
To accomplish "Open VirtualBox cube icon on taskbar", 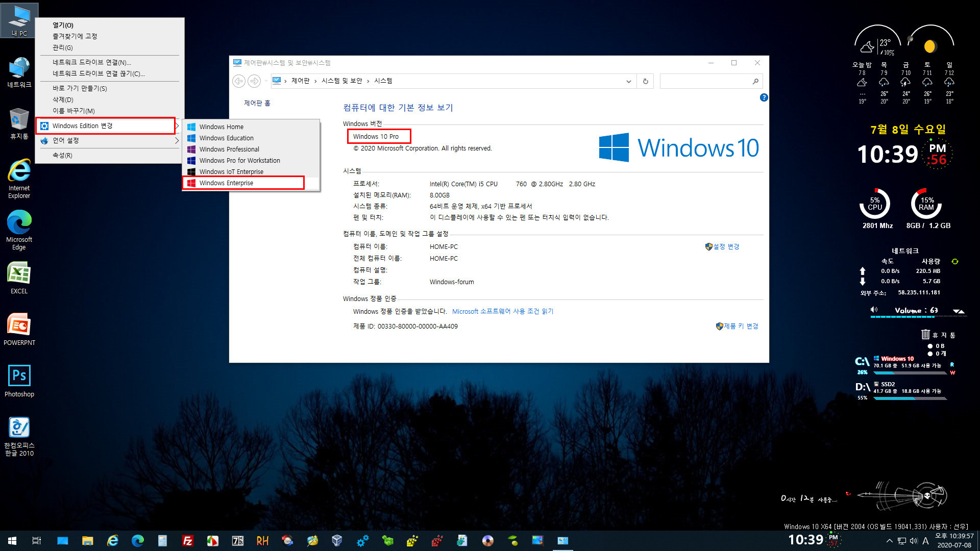I will [x=337, y=541].
